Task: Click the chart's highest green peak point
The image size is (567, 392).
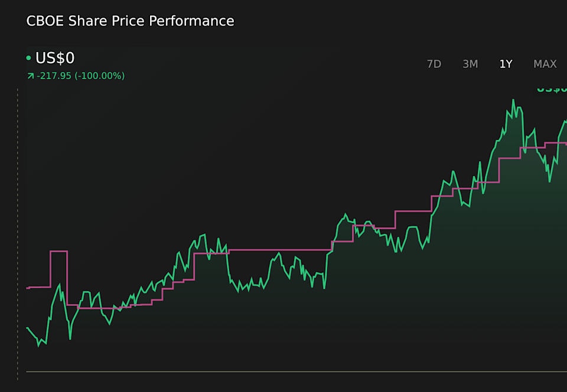Action: [x=513, y=100]
